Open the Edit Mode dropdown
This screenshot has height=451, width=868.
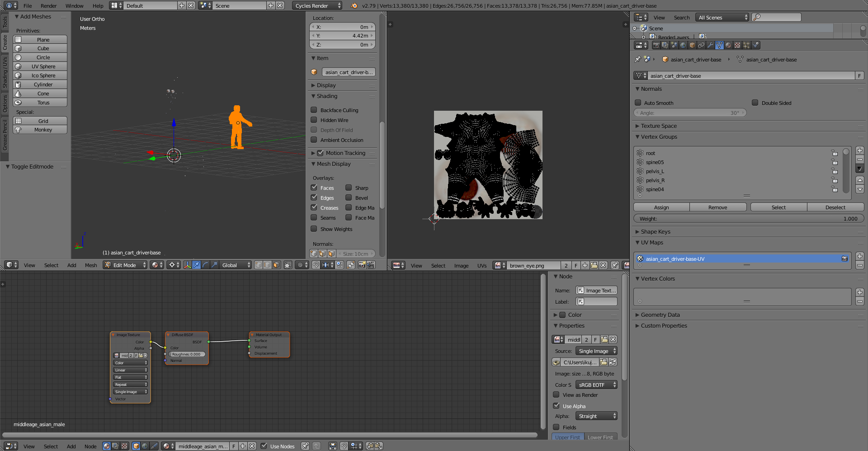click(125, 265)
